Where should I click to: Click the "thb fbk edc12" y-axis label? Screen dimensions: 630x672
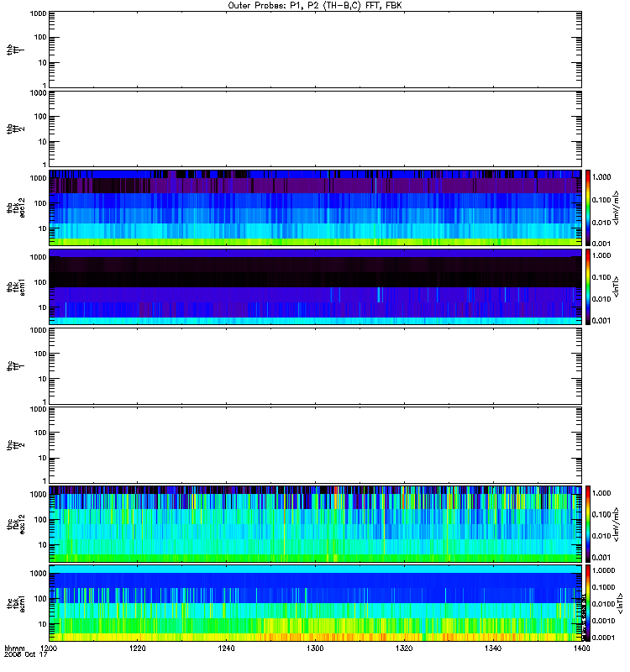15,207
